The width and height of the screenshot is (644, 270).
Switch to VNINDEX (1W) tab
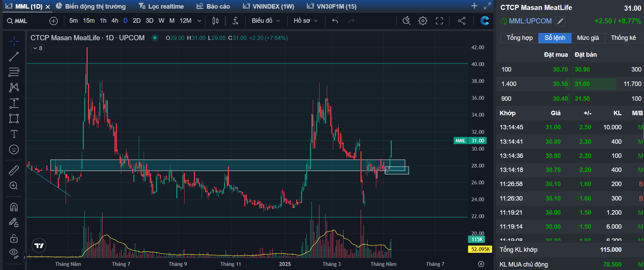[x=269, y=6]
